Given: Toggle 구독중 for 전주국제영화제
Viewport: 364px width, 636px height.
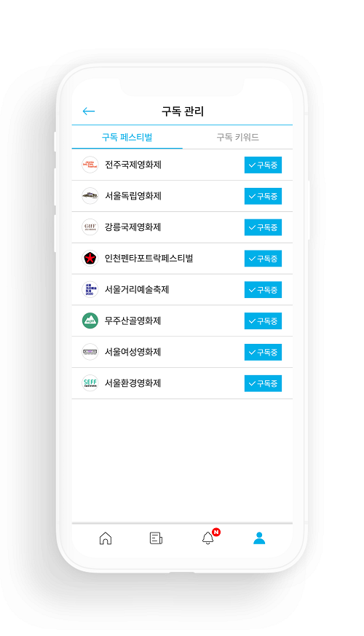Looking at the screenshot, I should point(263,165).
